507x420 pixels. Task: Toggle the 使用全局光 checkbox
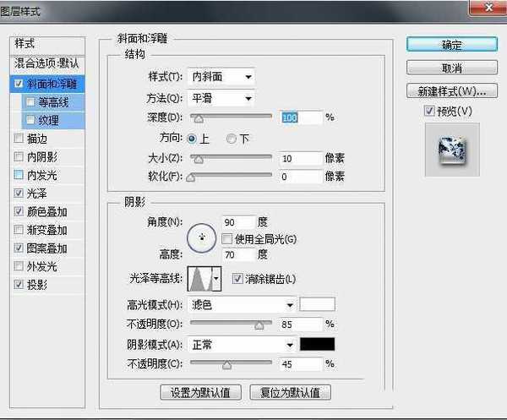click(x=226, y=239)
